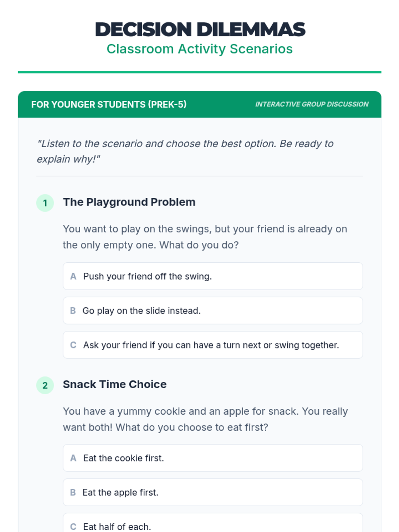Choose 'Go play on the slide instead' answer
Image resolution: width=399 pixels, height=532 pixels.
point(213,311)
